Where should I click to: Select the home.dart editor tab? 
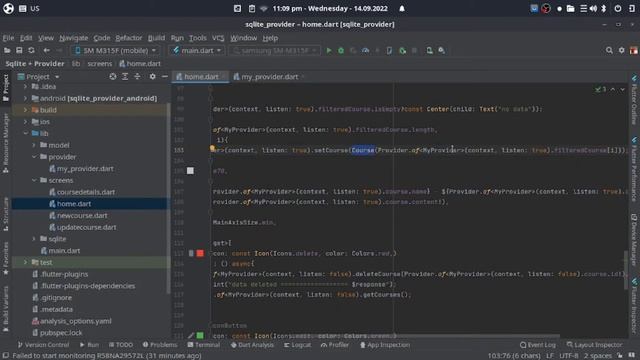pos(201,77)
